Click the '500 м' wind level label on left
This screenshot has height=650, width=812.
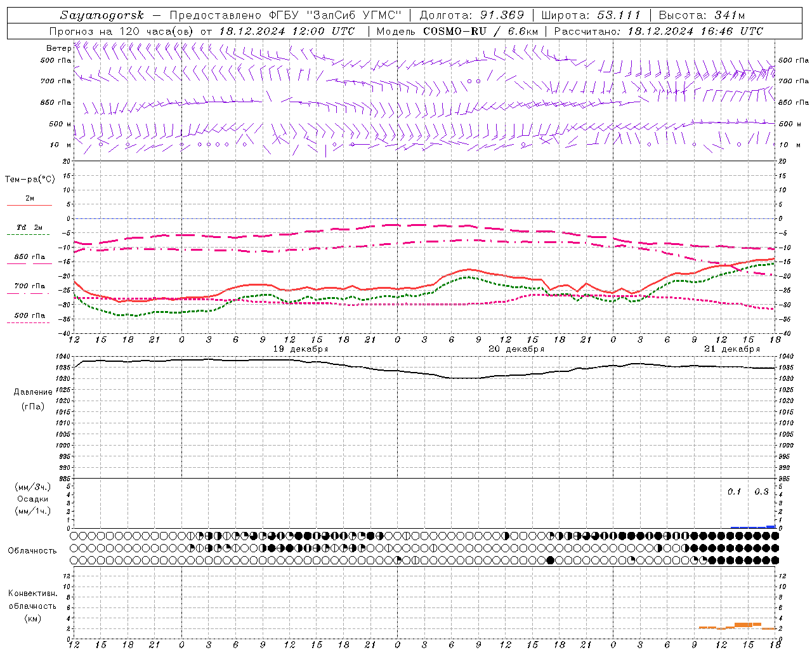60,124
